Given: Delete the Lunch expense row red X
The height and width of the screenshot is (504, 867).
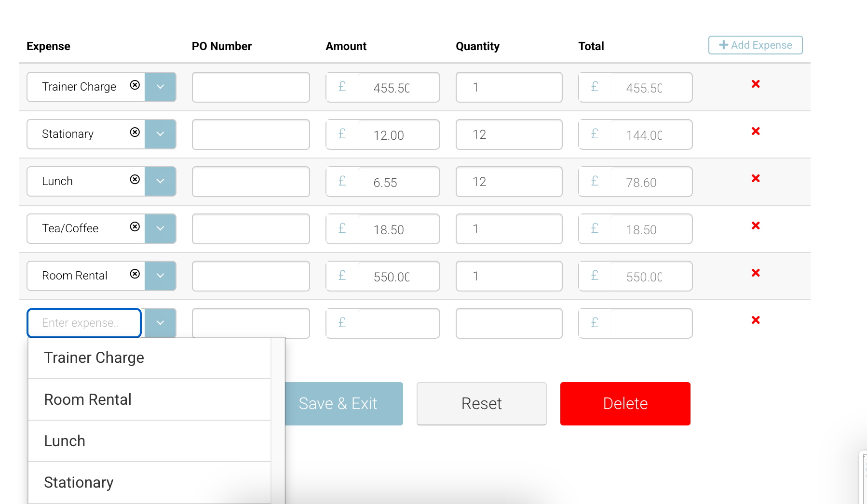Looking at the screenshot, I should (756, 179).
